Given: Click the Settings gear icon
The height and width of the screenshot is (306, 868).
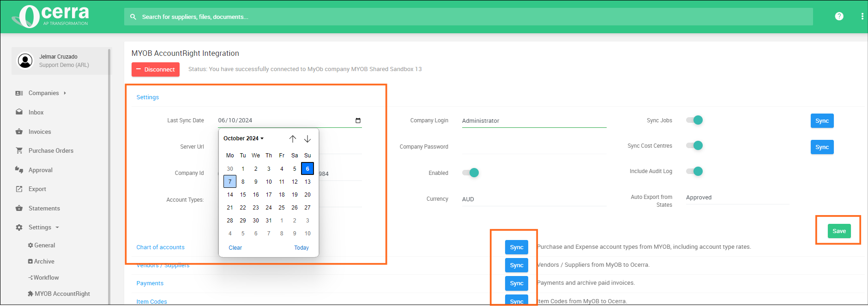Looking at the screenshot, I should (x=19, y=228).
